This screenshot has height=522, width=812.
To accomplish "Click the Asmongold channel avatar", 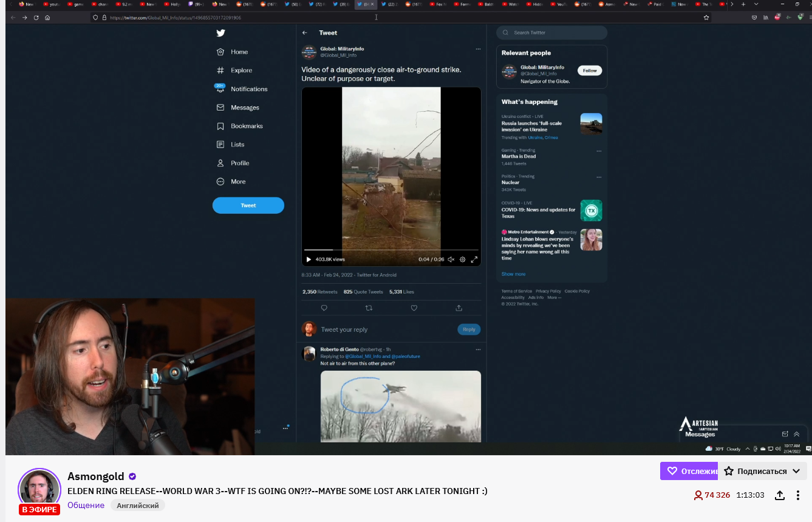I will click(x=39, y=489).
